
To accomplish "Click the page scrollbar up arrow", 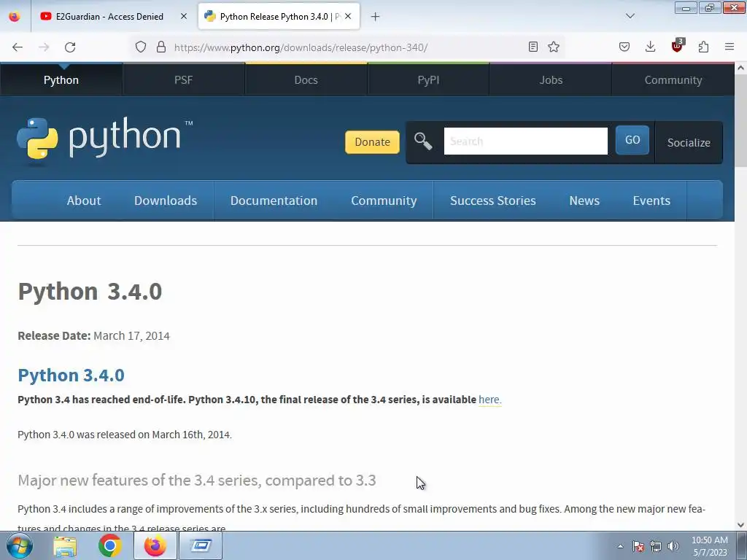I will point(740,68).
